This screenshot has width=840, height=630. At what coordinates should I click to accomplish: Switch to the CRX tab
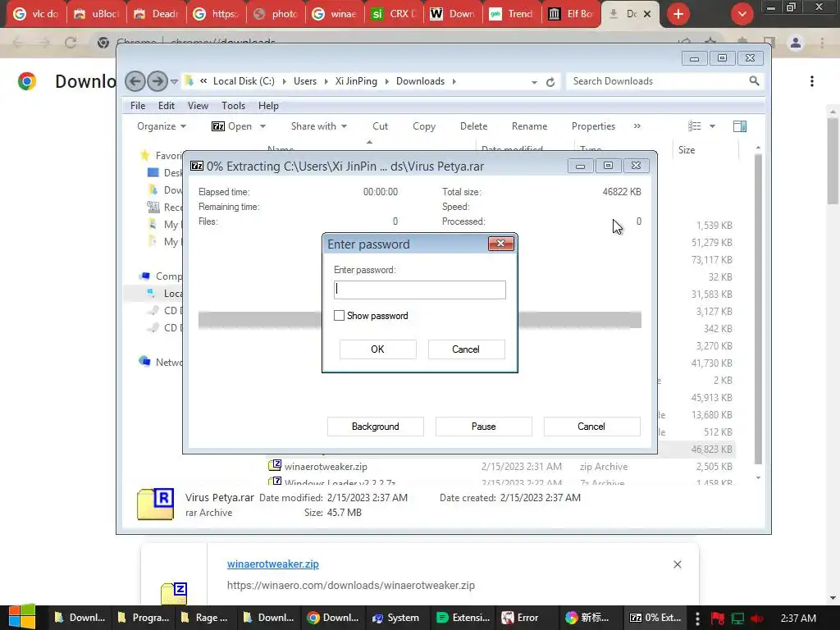pyautogui.click(x=395, y=14)
